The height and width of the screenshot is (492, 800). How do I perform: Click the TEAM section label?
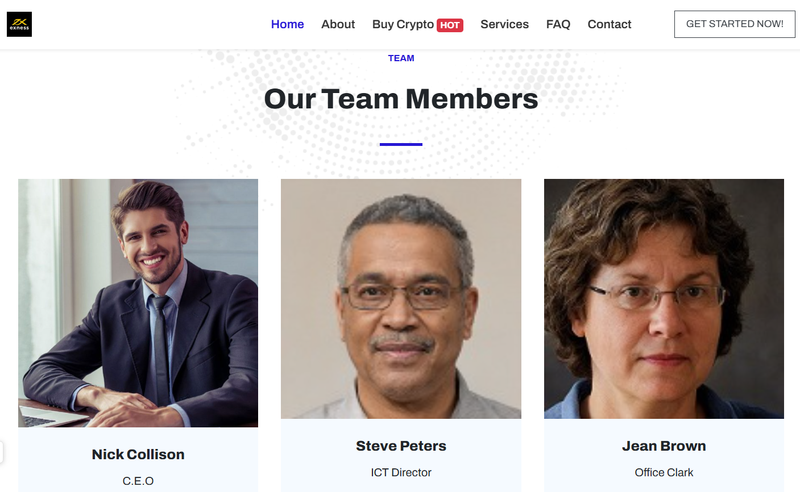[x=401, y=58]
